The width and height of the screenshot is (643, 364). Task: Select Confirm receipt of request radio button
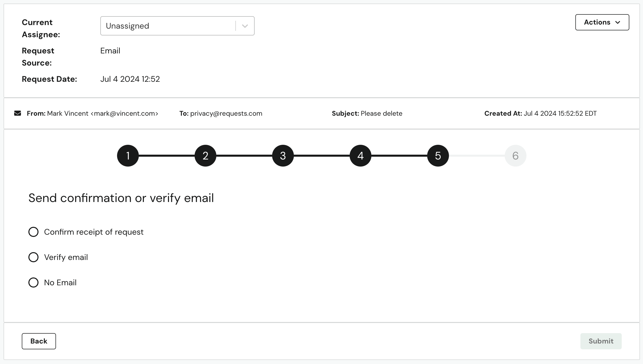click(x=33, y=232)
